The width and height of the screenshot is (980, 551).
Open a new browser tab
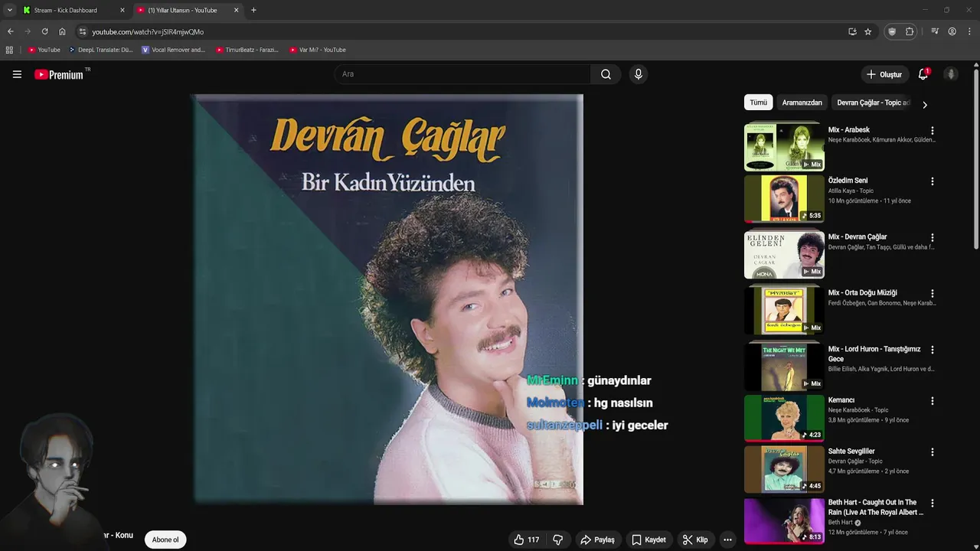[x=253, y=10]
